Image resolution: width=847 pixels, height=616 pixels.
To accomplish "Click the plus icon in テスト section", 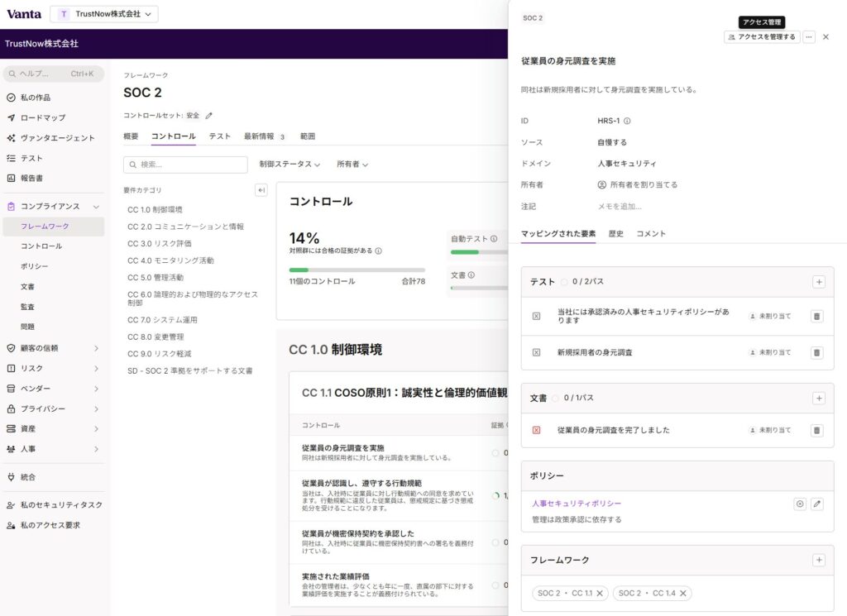I will pos(819,282).
